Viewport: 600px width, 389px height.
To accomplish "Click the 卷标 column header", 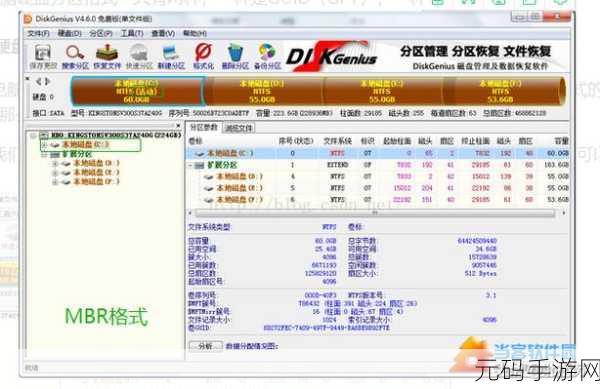I will (195, 142).
